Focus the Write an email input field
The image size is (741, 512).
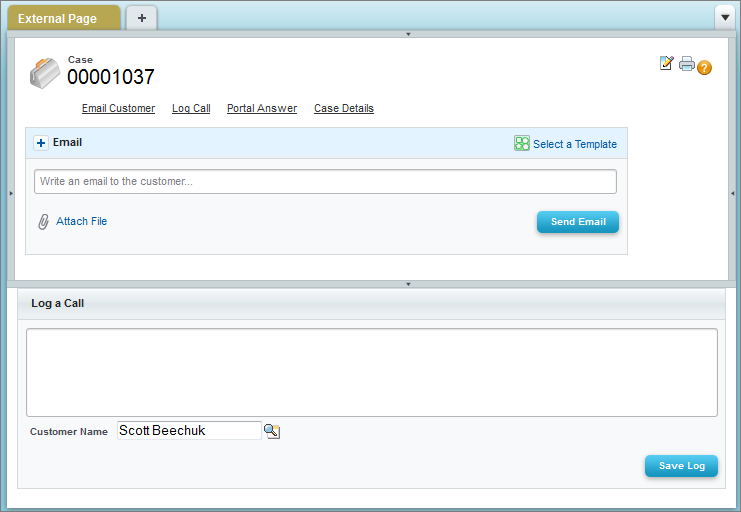coord(325,182)
